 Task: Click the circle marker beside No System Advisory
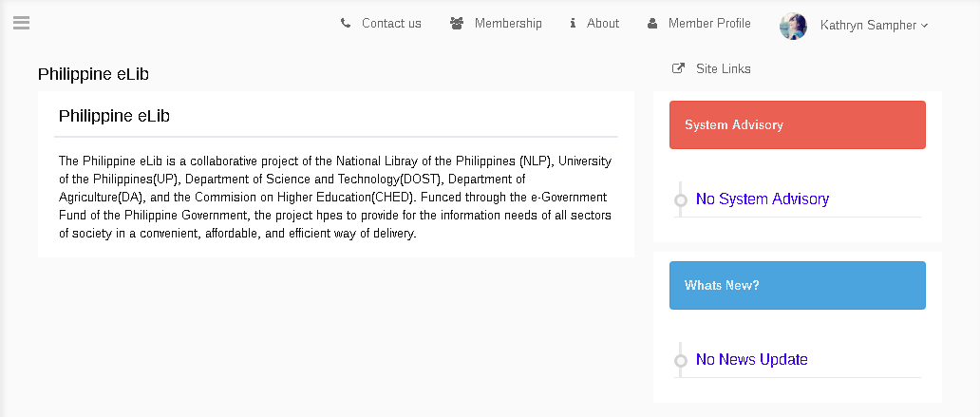[x=681, y=200]
